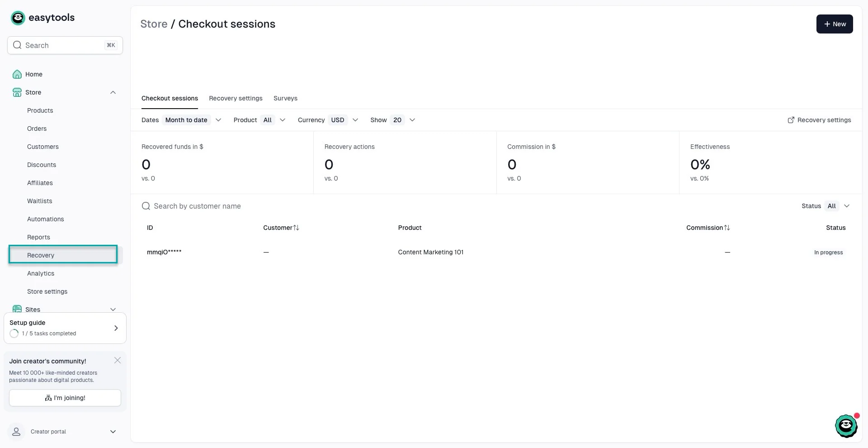Click the easytools sloth logo icon
Screen dimensions: 868x448
[18, 18]
